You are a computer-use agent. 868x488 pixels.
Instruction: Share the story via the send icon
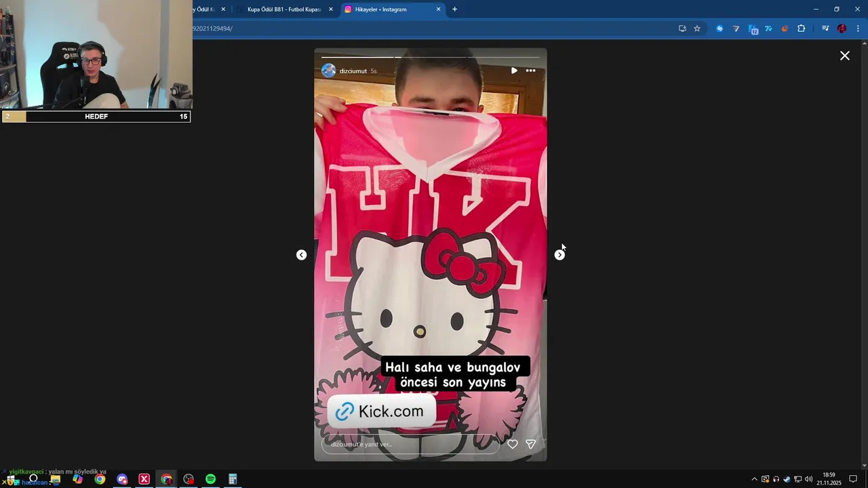tap(531, 444)
